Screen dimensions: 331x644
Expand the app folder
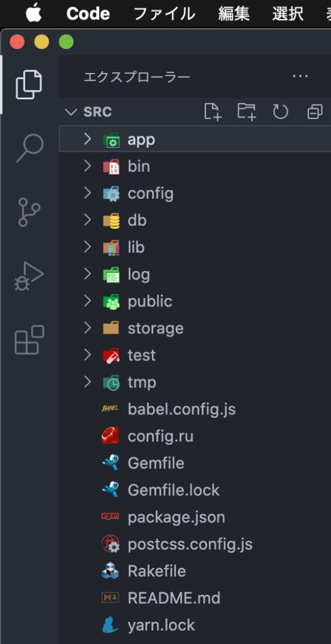click(x=195, y=139)
